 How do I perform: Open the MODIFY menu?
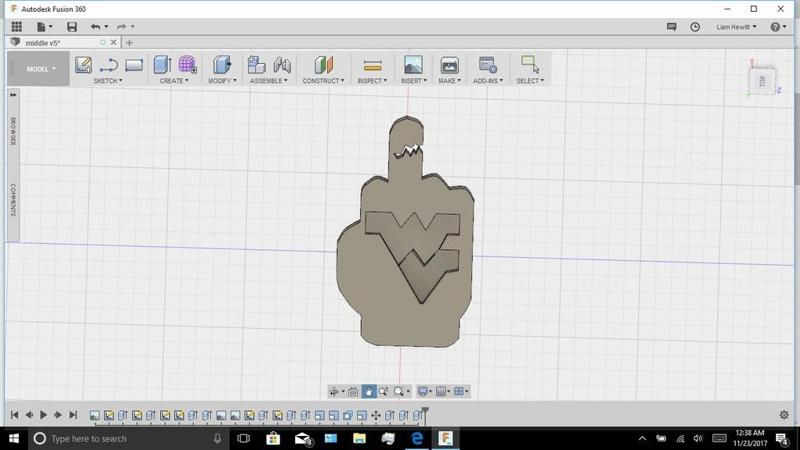point(221,81)
